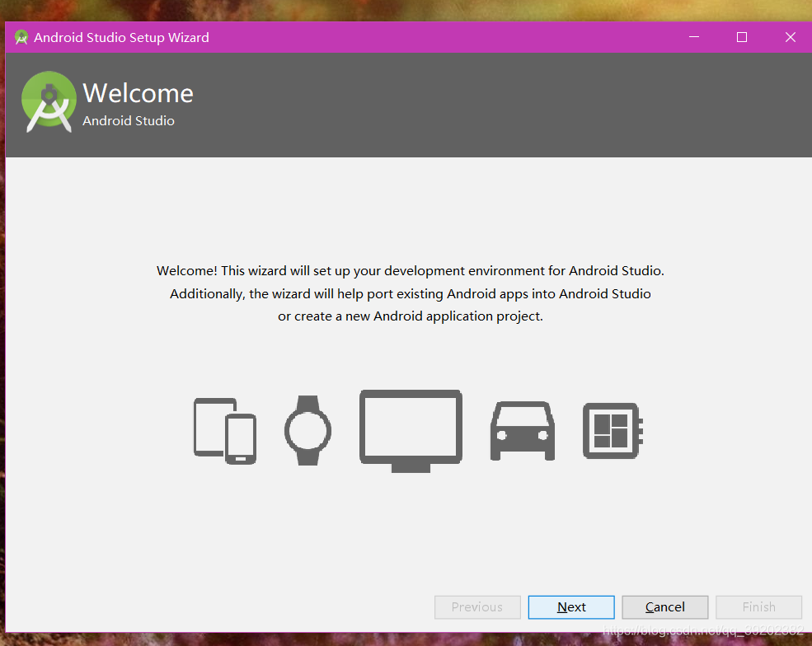Click the line starting "Additionally, the wizard will help"
The image size is (812, 646).
[x=411, y=293]
